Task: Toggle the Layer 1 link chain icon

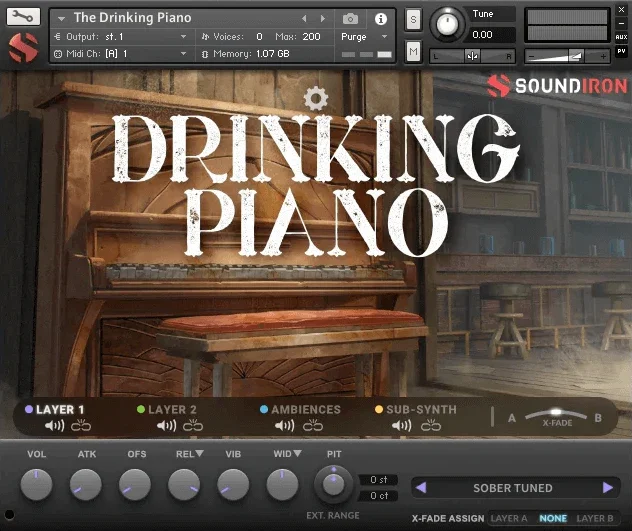Action: pos(81,425)
